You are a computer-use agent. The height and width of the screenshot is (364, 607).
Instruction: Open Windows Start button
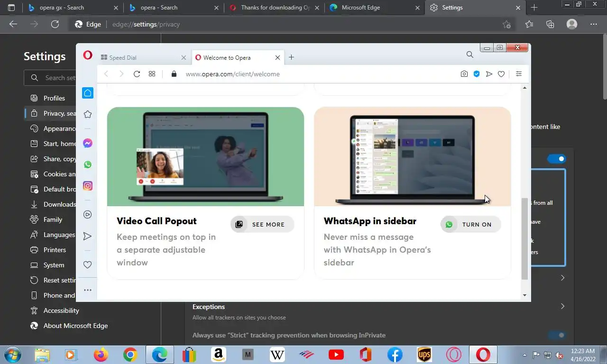[x=12, y=355]
